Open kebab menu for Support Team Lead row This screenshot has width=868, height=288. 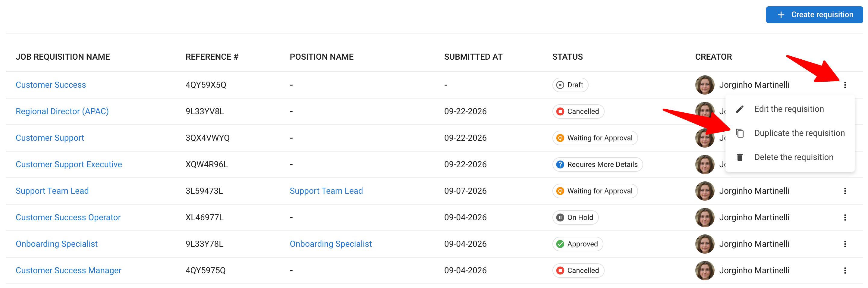pos(845,191)
